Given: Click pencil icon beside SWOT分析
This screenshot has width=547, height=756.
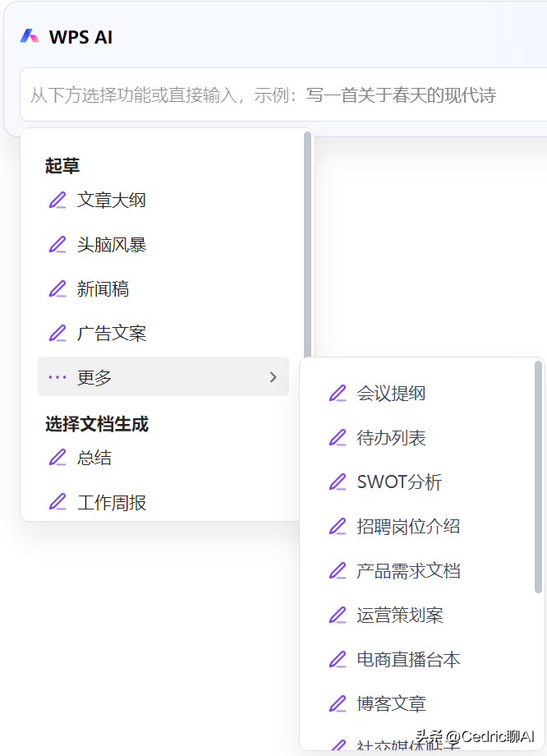Looking at the screenshot, I should [338, 482].
